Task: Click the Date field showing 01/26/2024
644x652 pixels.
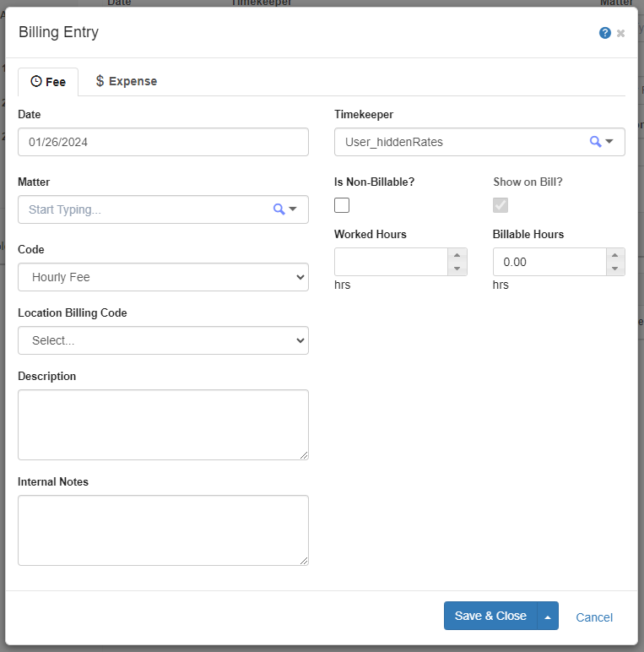Action: click(x=163, y=142)
